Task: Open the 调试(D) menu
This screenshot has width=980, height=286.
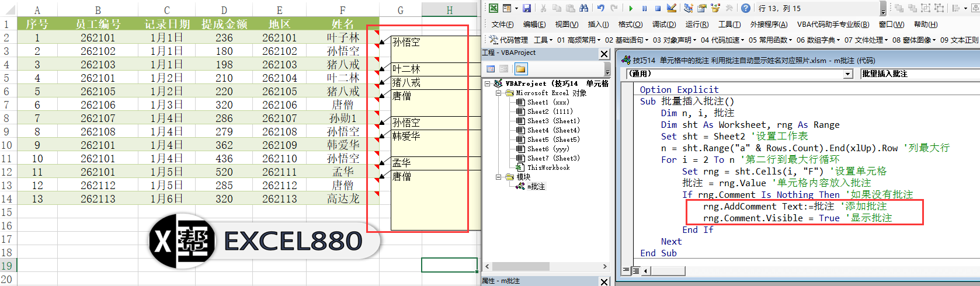Action: pos(664,25)
